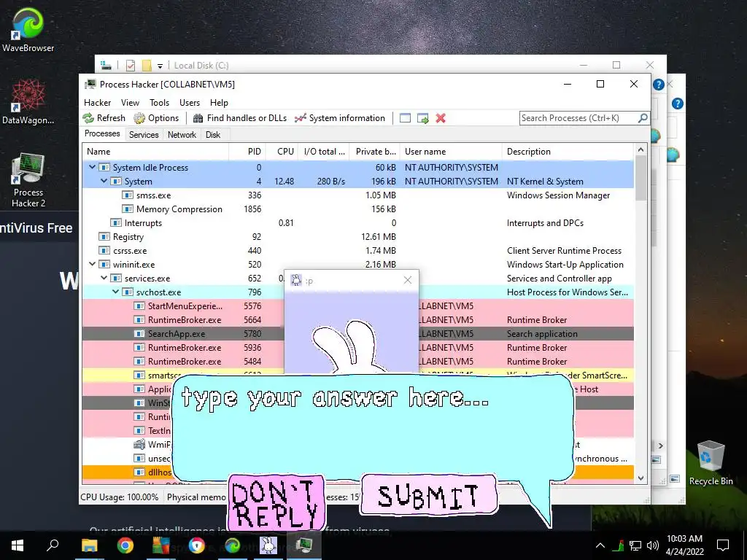Open the Hacker menu
747x560 pixels.
pyautogui.click(x=97, y=102)
